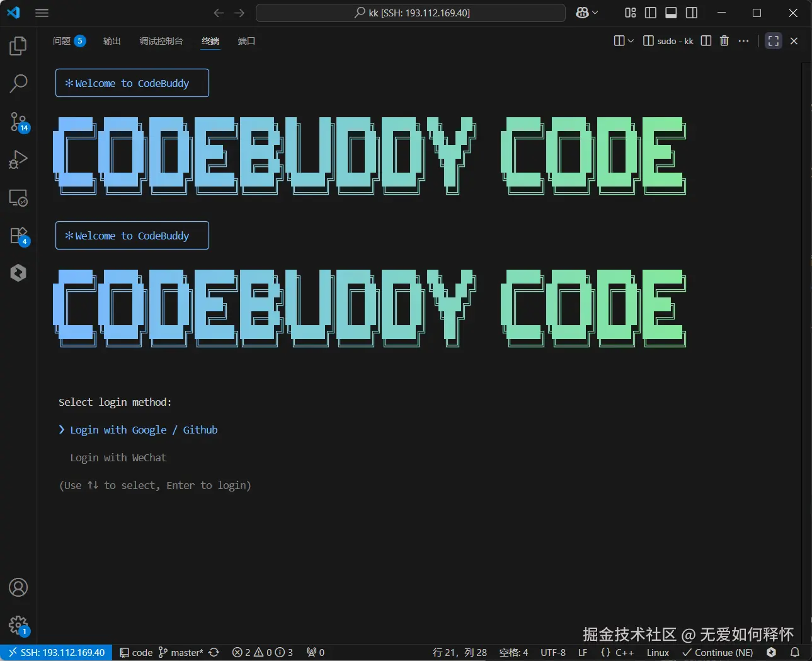Switch to the 输出 tab

pos(112,41)
